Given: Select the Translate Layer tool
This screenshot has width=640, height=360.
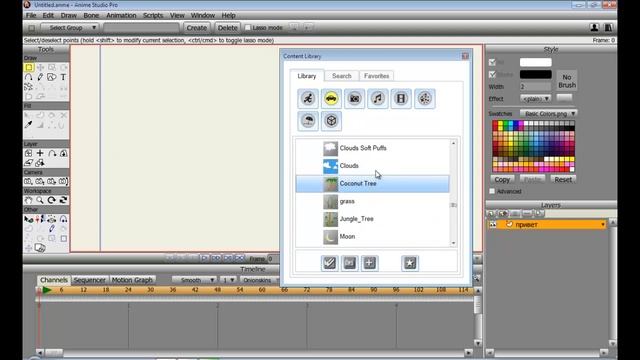Looking at the screenshot, I should [28, 153].
